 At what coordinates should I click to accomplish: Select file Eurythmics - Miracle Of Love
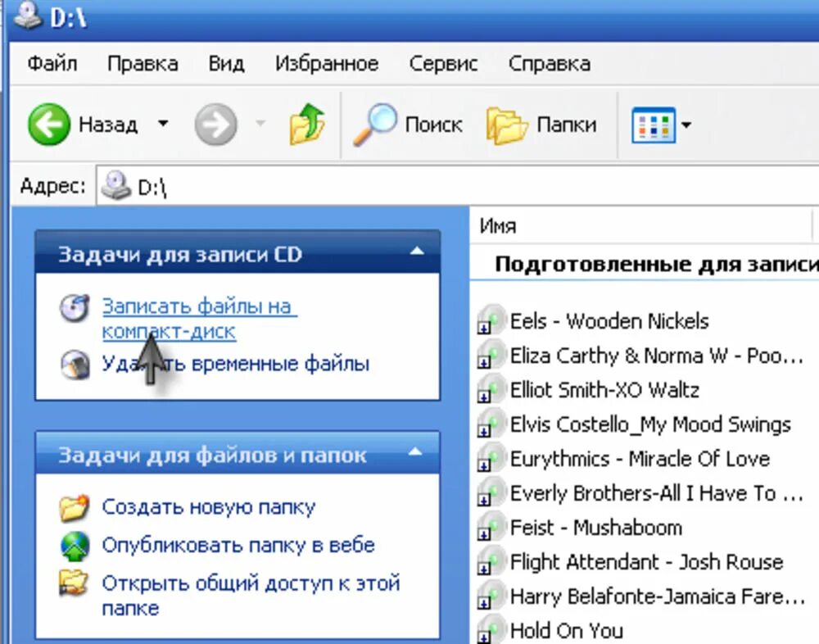(x=640, y=459)
